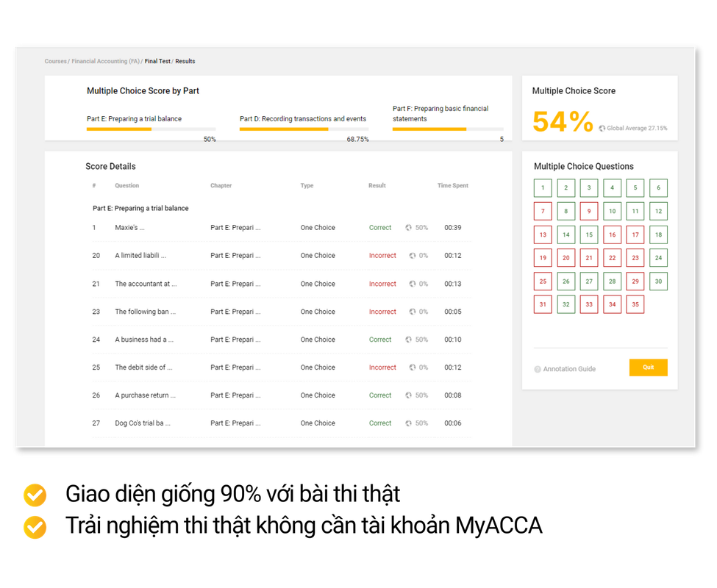The width and height of the screenshot is (717, 588).
Task: Jump to question 1 box
Action: click(543, 187)
